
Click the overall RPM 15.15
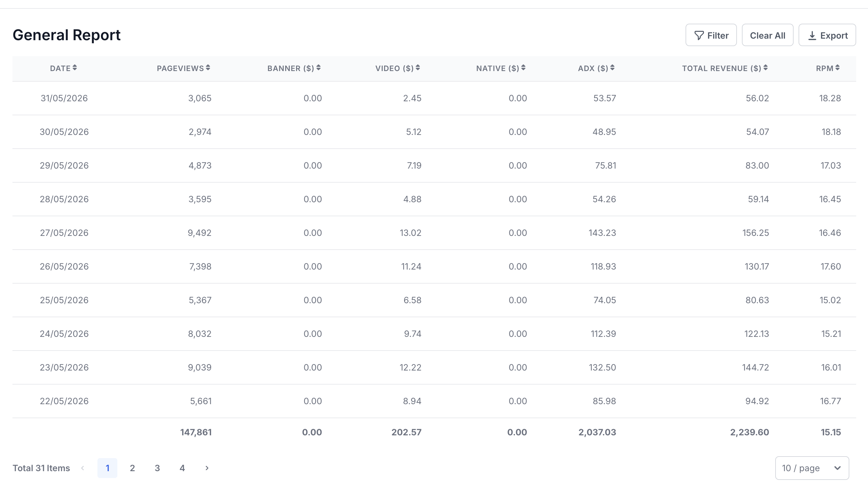tap(831, 432)
